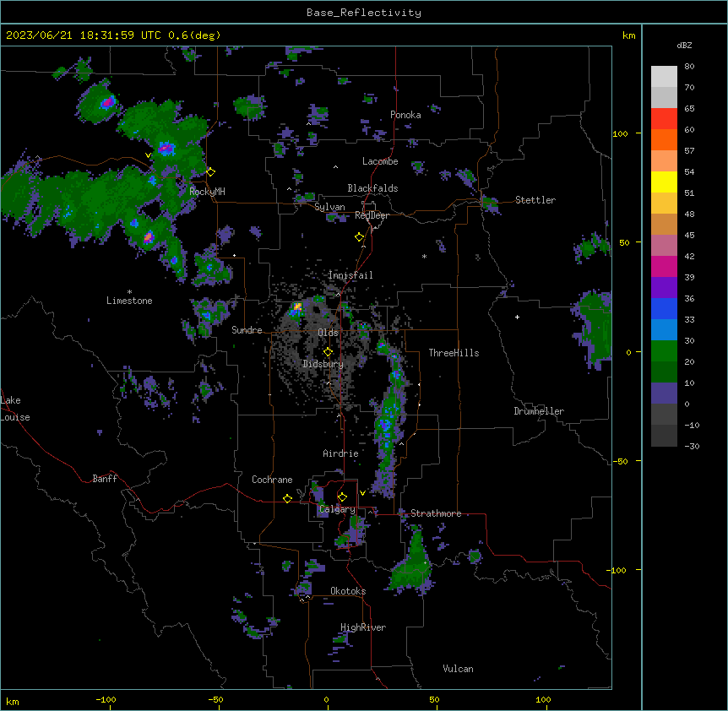The image size is (728, 711).
Task: Click the 80 value on the dBZ legend
Action: click(x=689, y=67)
